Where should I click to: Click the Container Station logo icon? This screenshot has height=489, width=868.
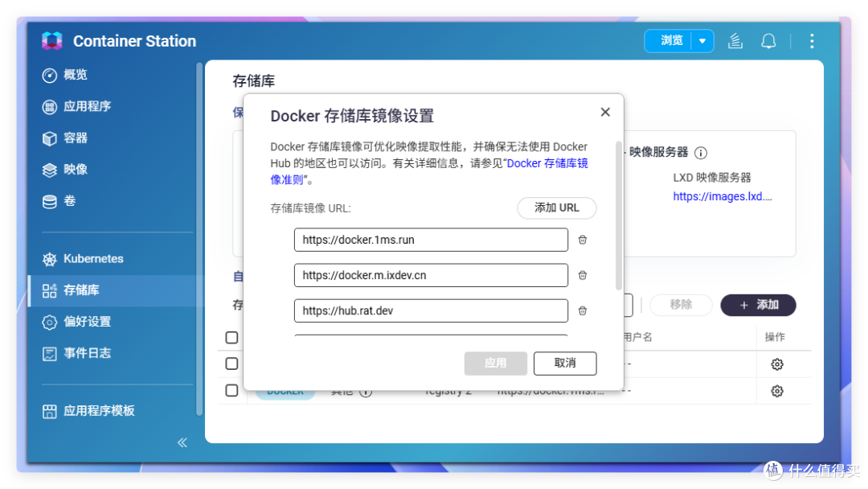tap(52, 41)
